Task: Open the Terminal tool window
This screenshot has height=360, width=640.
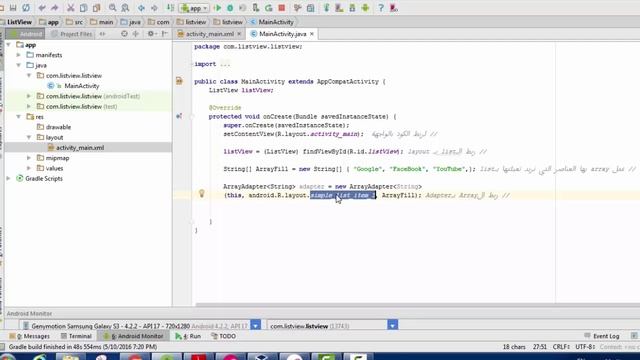Action: tap(76, 336)
